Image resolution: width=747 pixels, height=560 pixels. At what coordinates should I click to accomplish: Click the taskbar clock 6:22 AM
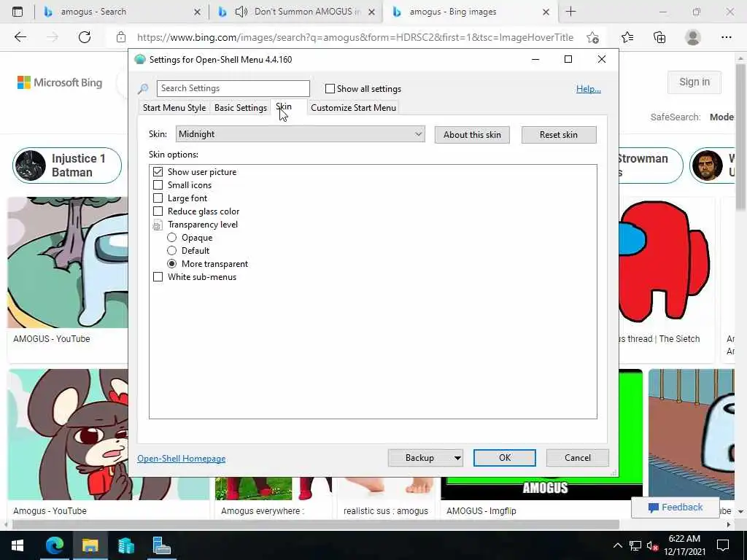tap(684, 545)
